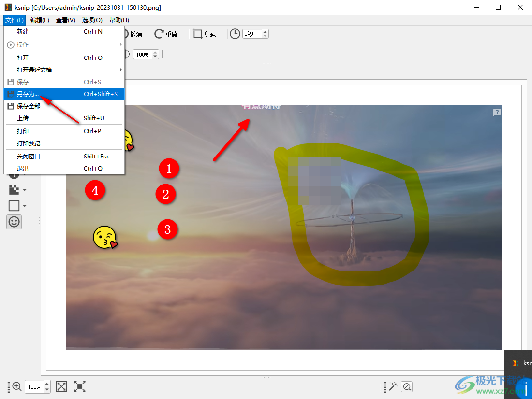Viewport: 532px width, 399px height.
Task: Open the Options menu
Action: pos(92,20)
